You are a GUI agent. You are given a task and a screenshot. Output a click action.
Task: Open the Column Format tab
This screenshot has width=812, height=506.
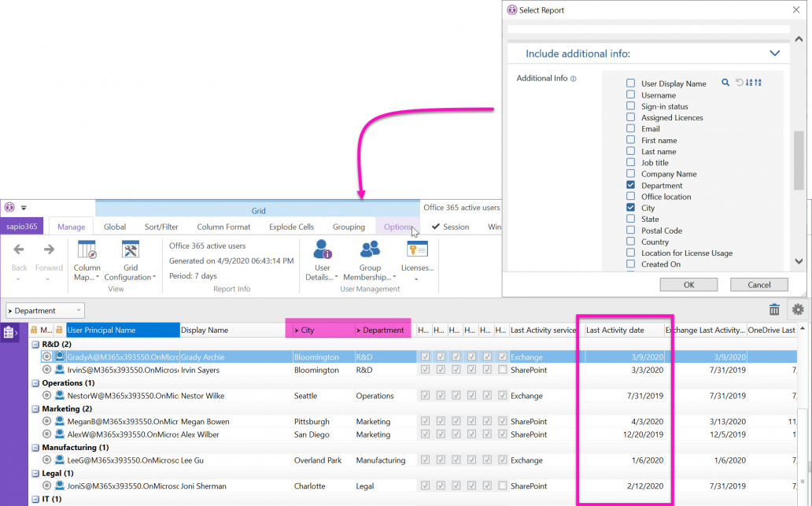(x=223, y=227)
